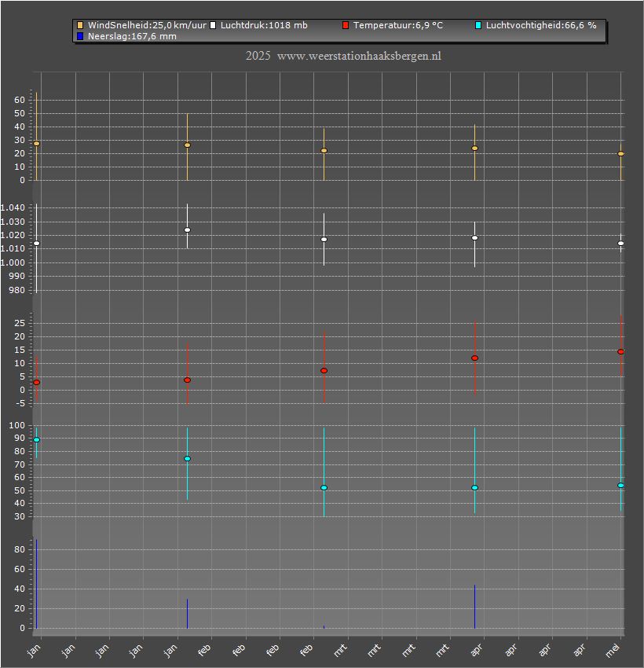The width and height of the screenshot is (644, 668).
Task: Click the mei month label on x-axis
Action: [613, 651]
